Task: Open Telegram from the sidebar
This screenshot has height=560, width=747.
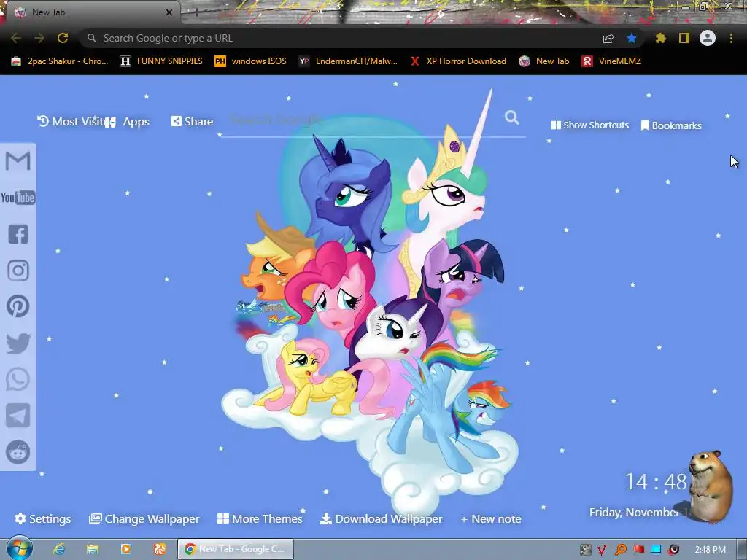Action: pos(18,416)
